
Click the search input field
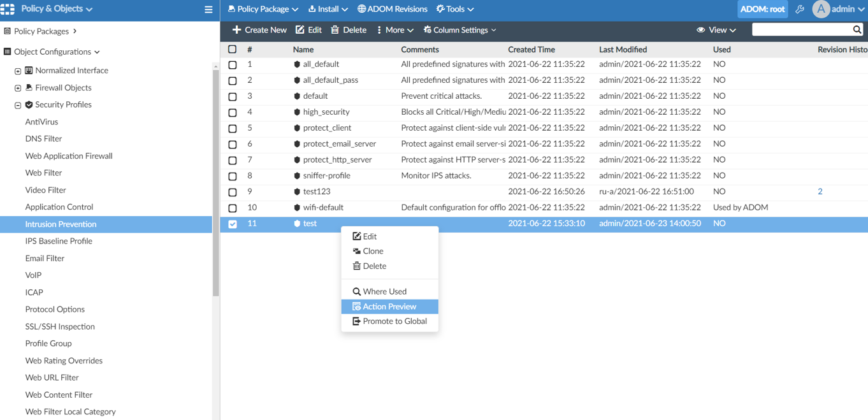point(802,29)
